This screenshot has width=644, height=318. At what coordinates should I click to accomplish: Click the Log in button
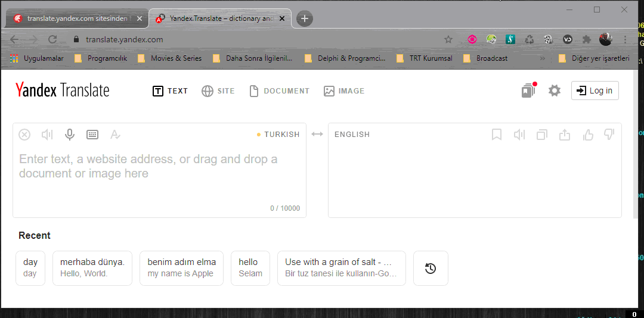coord(595,91)
